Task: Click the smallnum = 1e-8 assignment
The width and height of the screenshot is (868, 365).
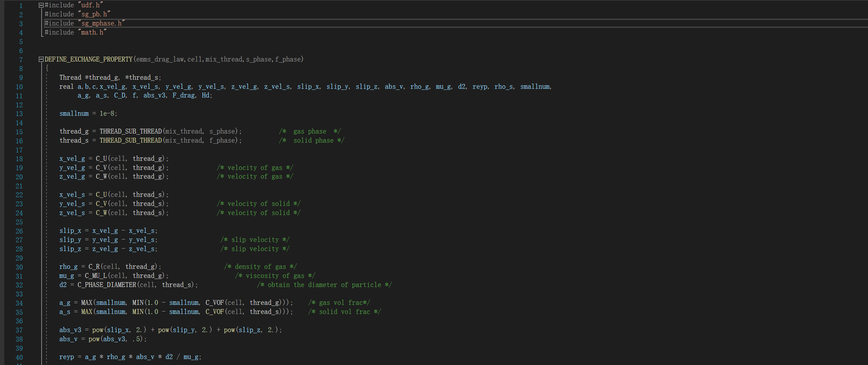Action: pyautogui.click(x=88, y=114)
